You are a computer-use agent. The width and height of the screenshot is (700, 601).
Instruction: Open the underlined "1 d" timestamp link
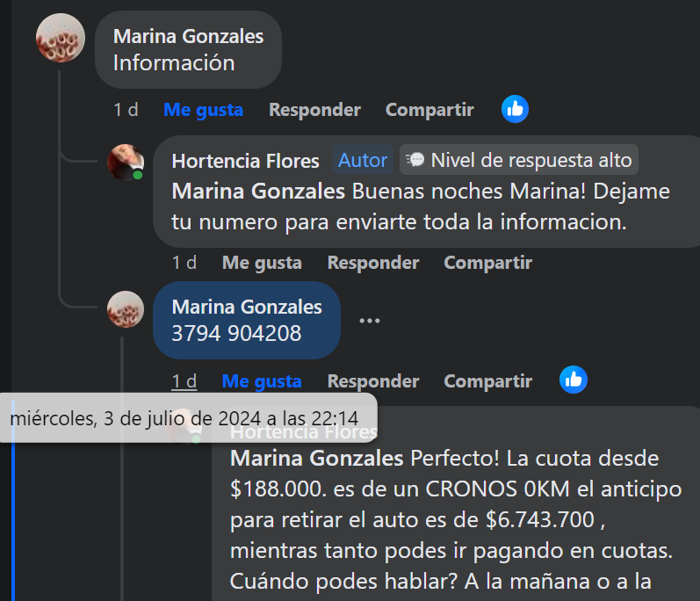coord(184,381)
